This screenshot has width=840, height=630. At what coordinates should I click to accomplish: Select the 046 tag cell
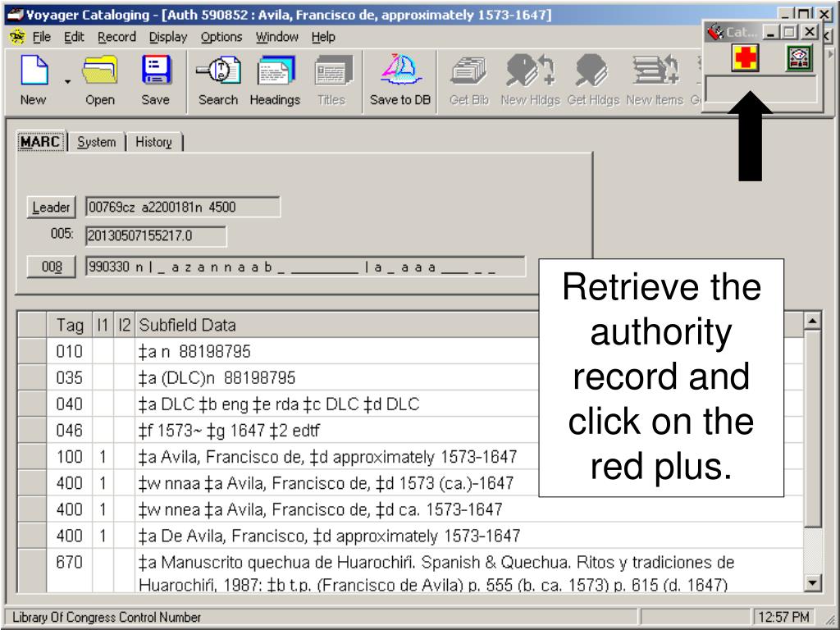click(70, 430)
